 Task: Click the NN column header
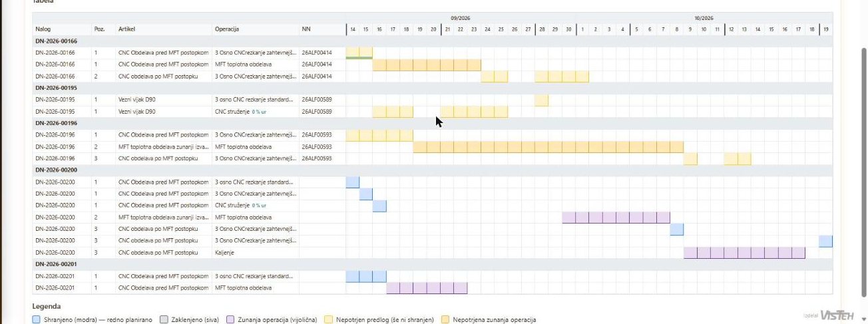point(306,29)
